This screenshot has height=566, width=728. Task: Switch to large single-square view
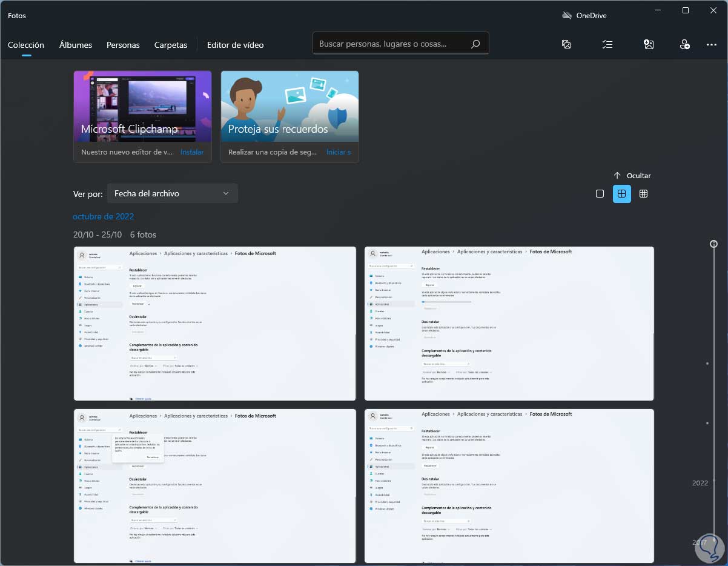600,194
